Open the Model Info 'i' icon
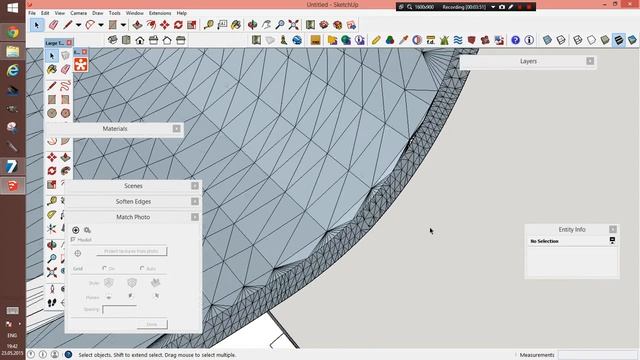640x360 pixels. (529, 40)
